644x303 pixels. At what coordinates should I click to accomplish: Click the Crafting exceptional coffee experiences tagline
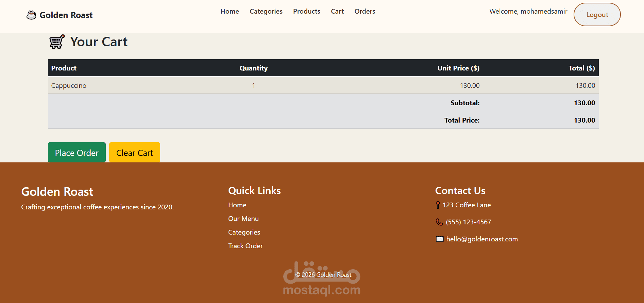[97, 207]
